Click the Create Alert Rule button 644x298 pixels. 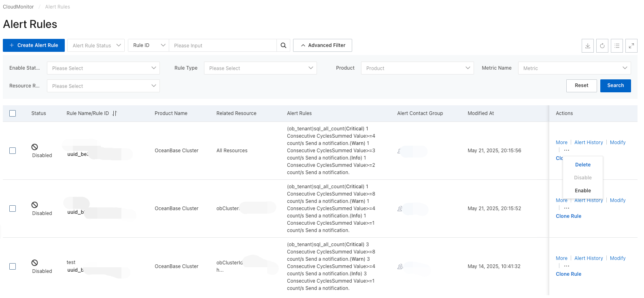coord(34,45)
